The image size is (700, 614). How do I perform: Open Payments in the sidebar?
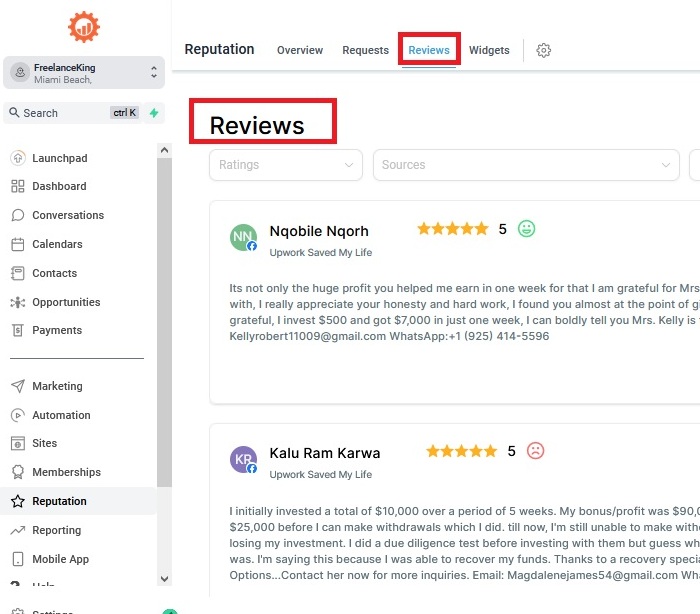click(x=57, y=330)
